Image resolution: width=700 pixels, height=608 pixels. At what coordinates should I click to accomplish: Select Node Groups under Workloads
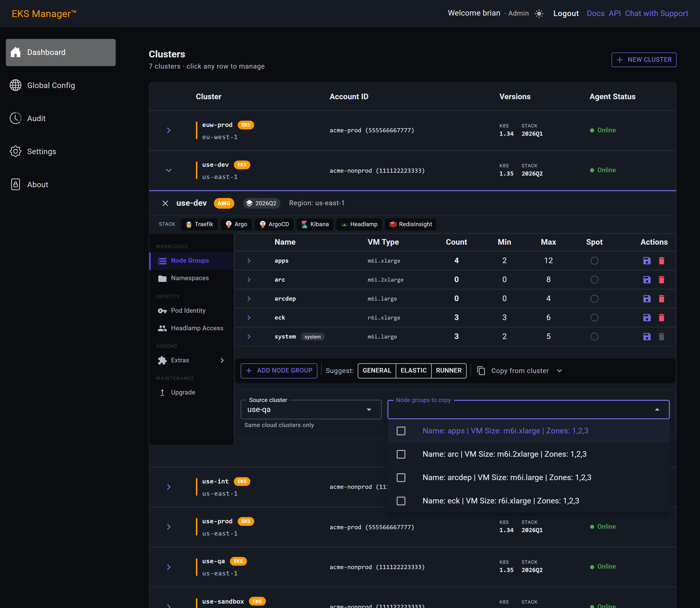[191, 260]
